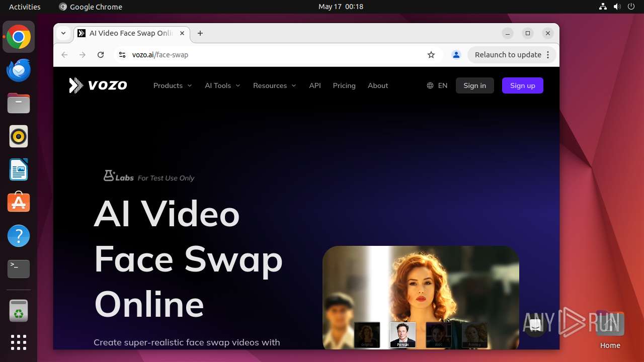Go back in browser history
Screen dimensions: 644x362
coord(64,55)
